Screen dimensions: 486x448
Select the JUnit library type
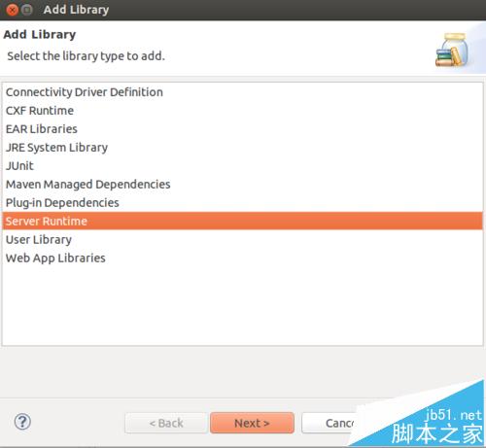point(242,166)
